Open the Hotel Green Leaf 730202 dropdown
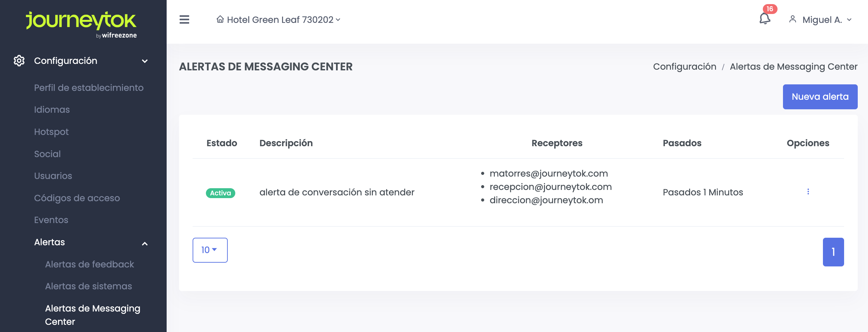868x332 pixels. pos(283,20)
